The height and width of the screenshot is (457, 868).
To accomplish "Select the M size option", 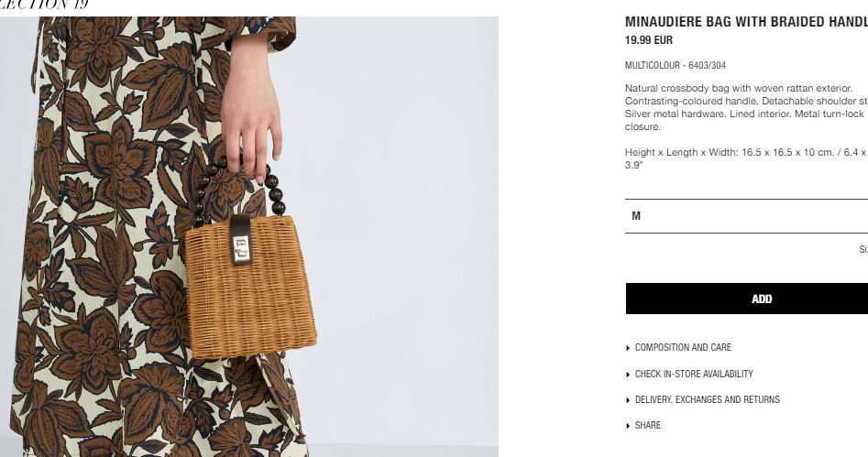I will (x=747, y=216).
